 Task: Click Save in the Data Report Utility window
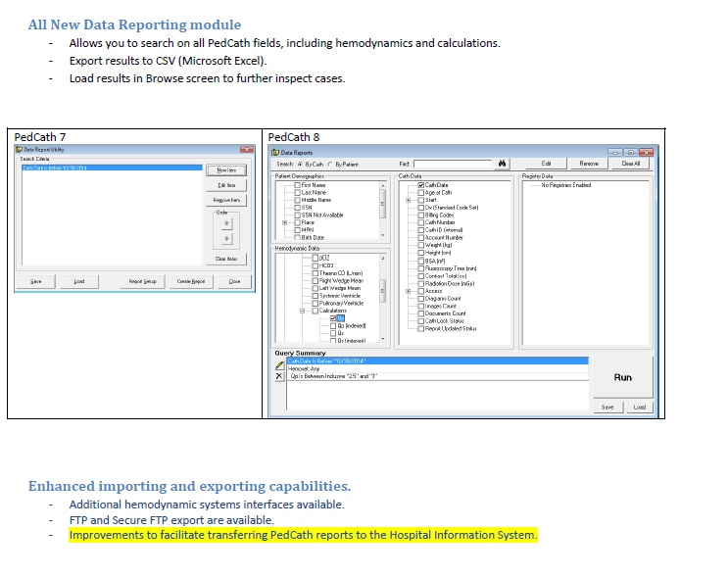pyautogui.click(x=35, y=281)
